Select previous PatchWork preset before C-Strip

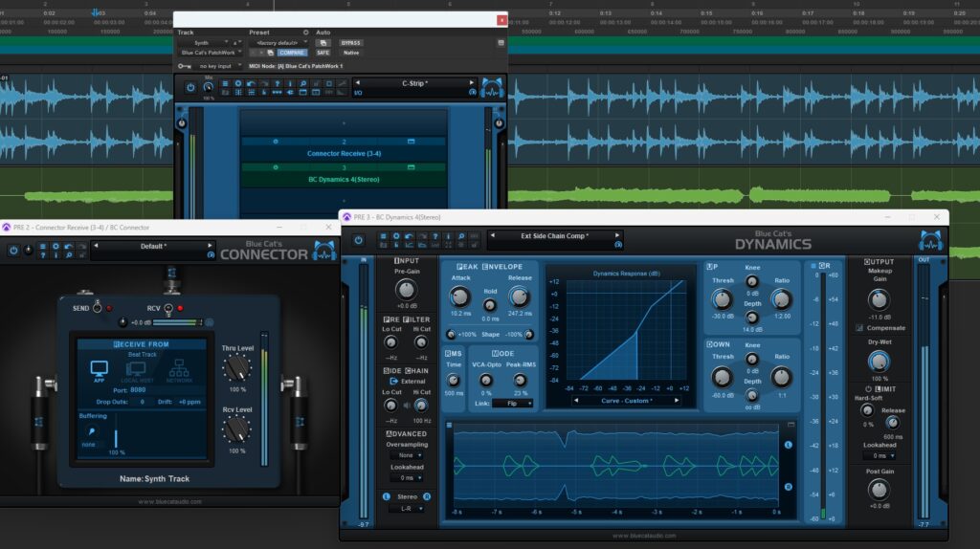coord(358,82)
